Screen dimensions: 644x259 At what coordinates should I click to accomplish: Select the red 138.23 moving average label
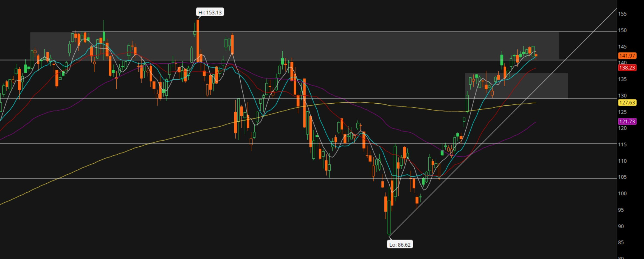pos(627,68)
